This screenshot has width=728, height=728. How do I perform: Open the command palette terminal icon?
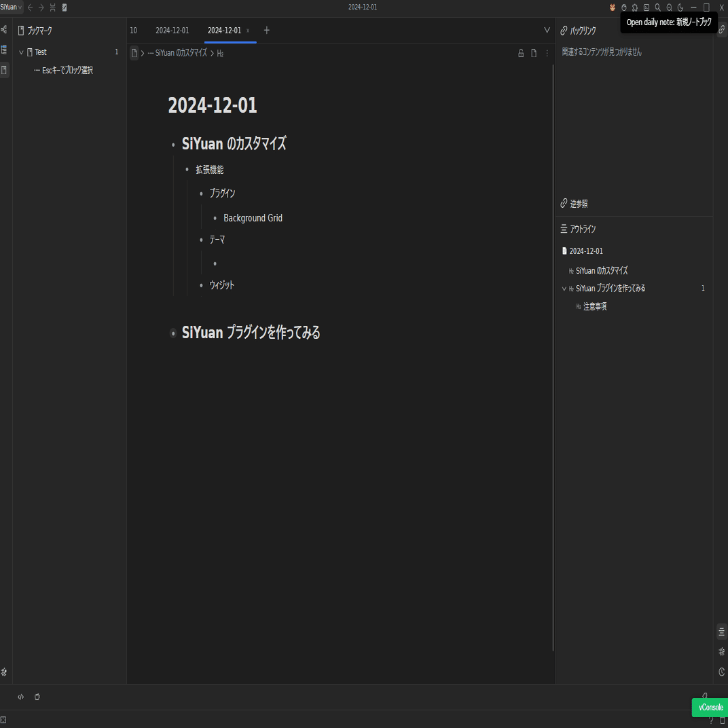click(647, 7)
